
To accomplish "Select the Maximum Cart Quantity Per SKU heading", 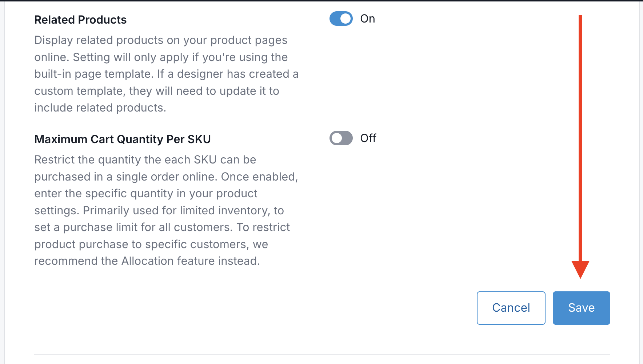I will pos(123,139).
